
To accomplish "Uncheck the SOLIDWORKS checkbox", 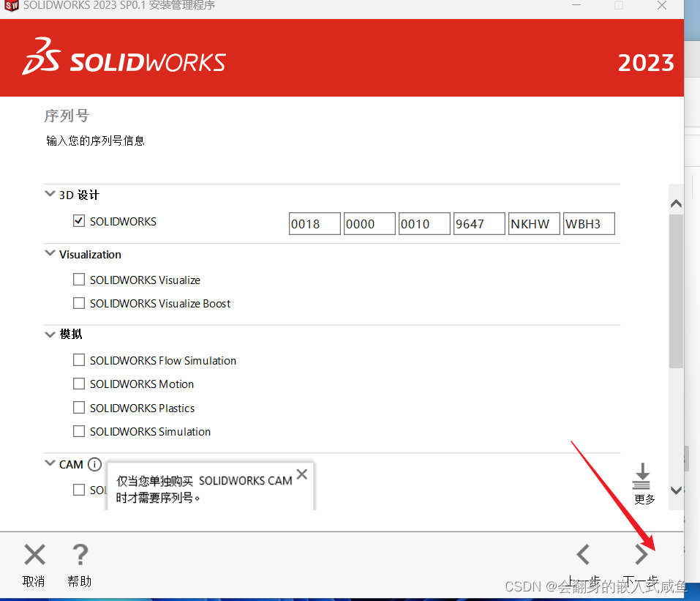I will click(79, 221).
